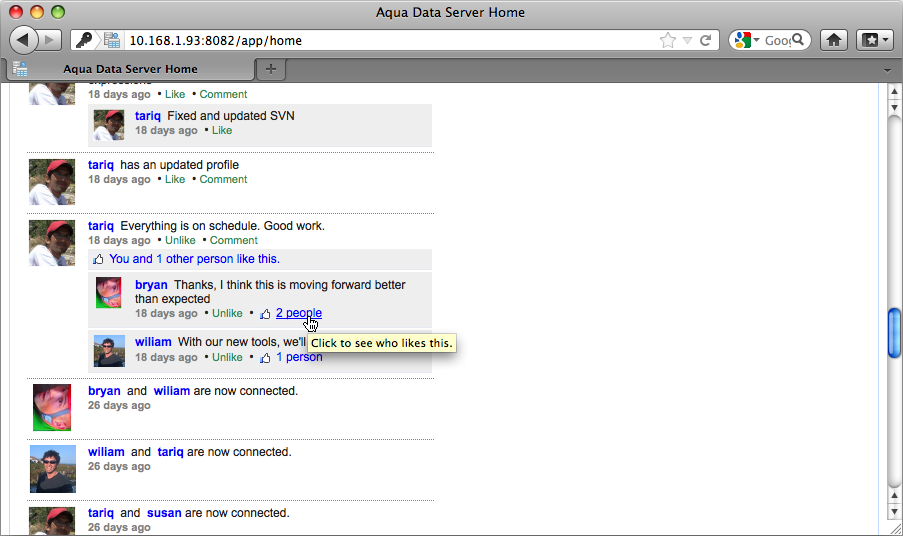
Task: Click bryan's avatar in the connection post
Action: click(52, 407)
